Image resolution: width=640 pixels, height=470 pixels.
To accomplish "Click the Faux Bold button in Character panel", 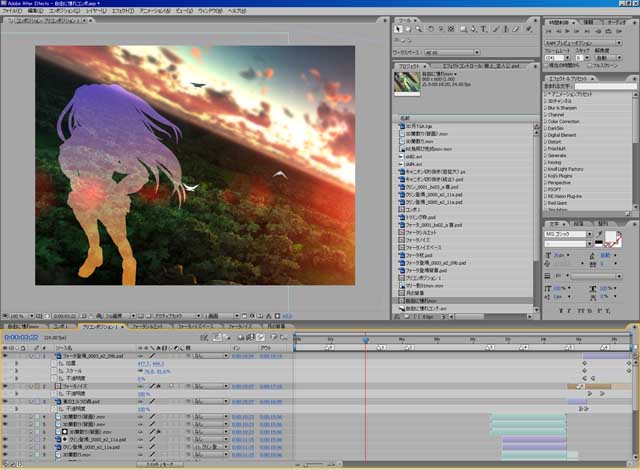I will click(x=560, y=311).
